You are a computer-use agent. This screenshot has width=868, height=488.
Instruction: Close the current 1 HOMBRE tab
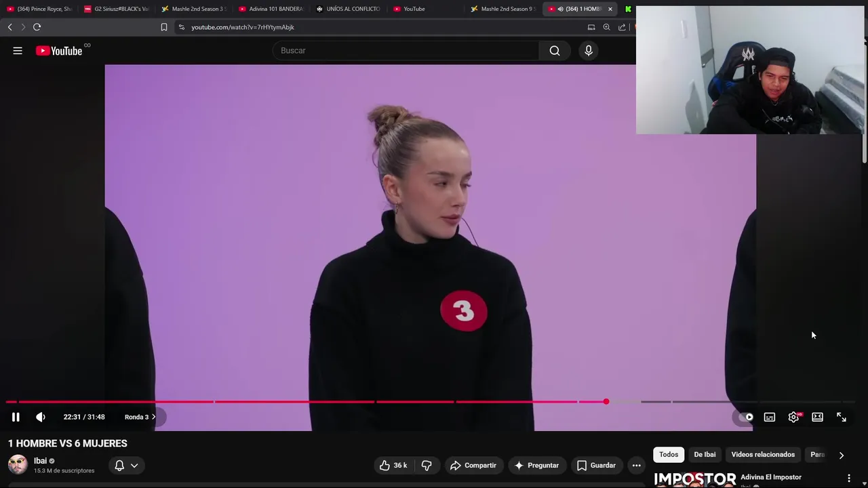(610, 9)
